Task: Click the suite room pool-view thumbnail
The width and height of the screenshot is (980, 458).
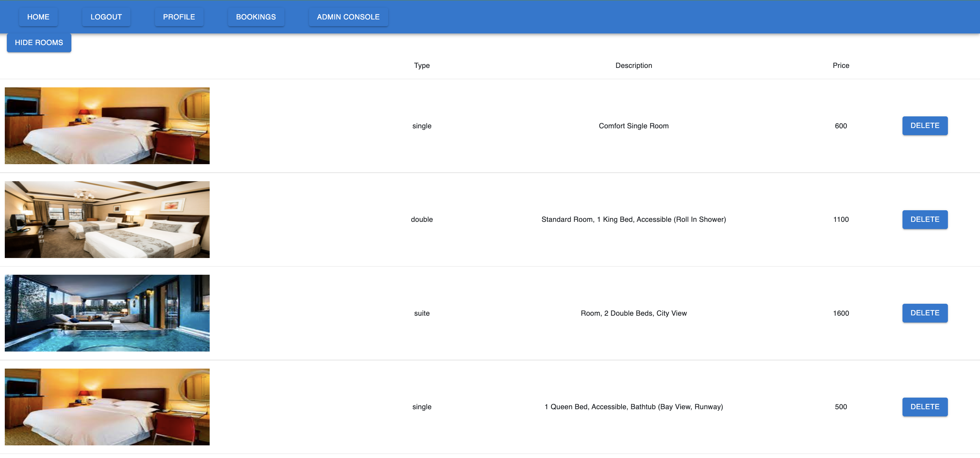Action: click(107, 313)
